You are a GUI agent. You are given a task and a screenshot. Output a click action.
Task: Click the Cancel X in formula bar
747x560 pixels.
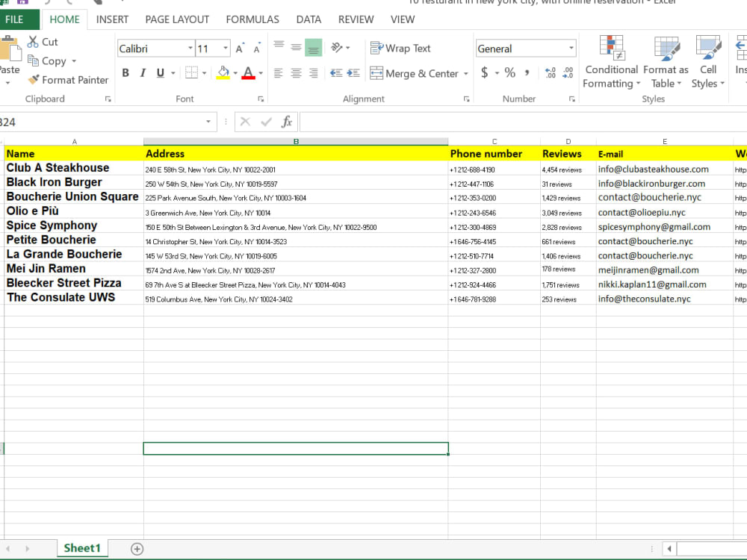point(245,122)
